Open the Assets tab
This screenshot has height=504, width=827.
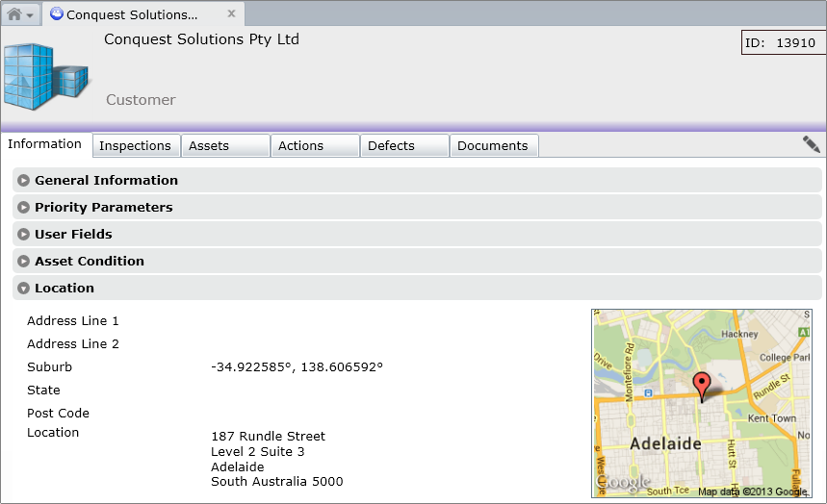tap(225, 145)
